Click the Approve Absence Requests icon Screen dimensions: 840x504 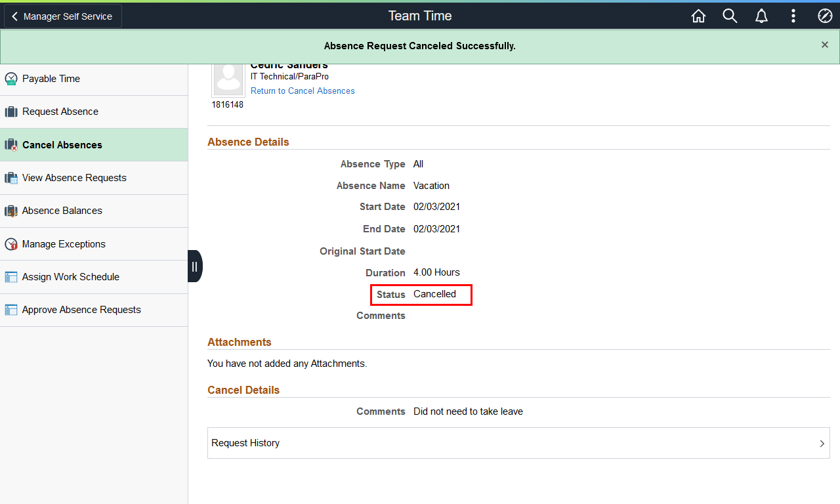[11, 310]
